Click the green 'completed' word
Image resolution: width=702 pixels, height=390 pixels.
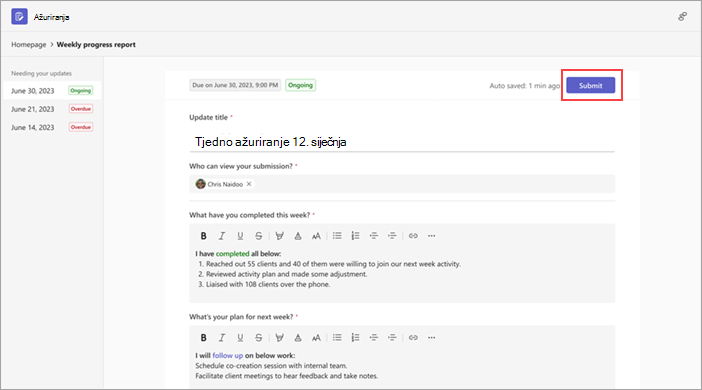(x=232, y=253)
